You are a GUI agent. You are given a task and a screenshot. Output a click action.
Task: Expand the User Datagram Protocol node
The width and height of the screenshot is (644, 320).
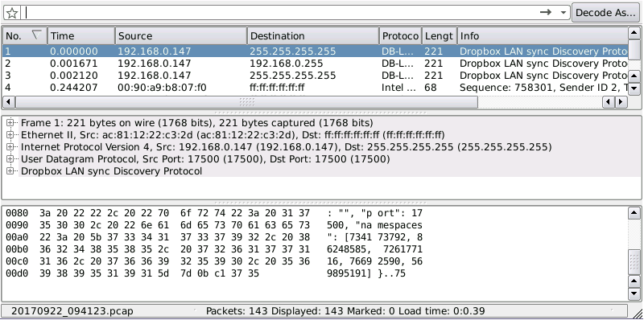coord(10,158)
